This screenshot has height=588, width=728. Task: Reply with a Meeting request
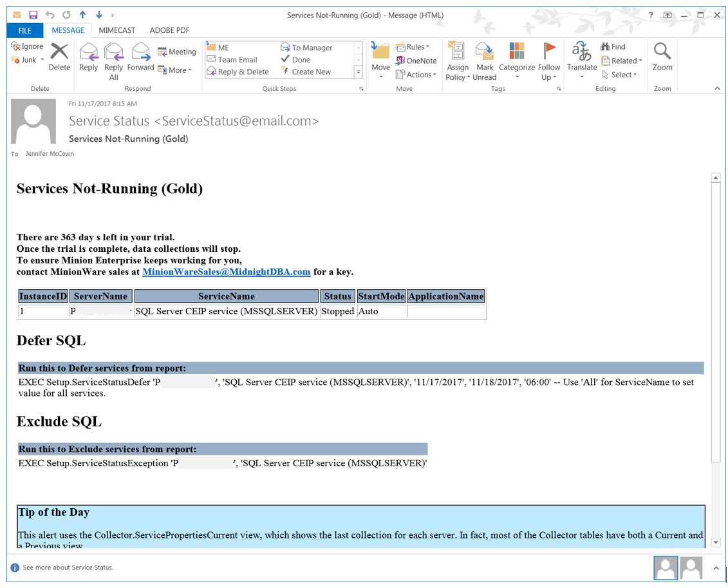(x=177, y=52)
